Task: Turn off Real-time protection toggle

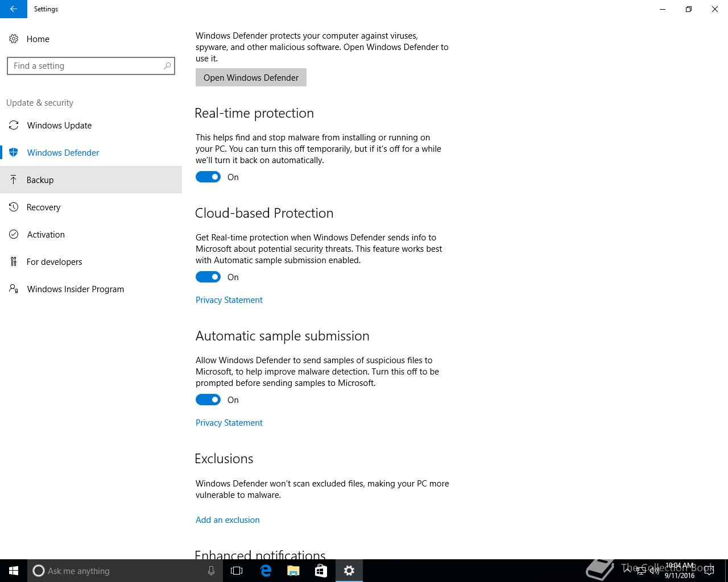Action: [x=208, y=177]
